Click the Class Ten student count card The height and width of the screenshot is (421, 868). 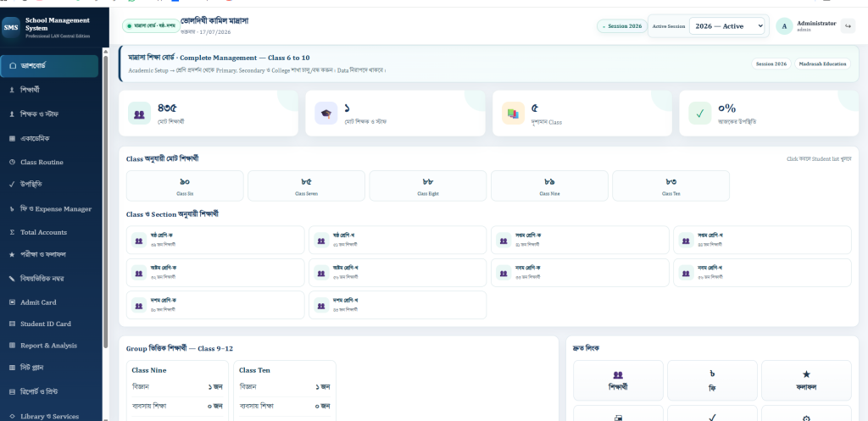[x=670, y=186]
